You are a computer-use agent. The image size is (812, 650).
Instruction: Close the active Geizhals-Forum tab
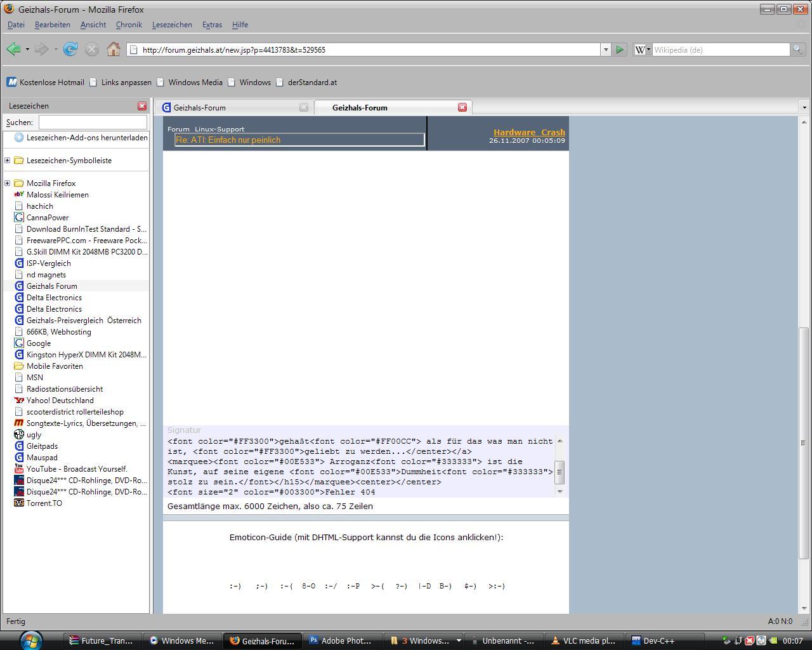462,107
